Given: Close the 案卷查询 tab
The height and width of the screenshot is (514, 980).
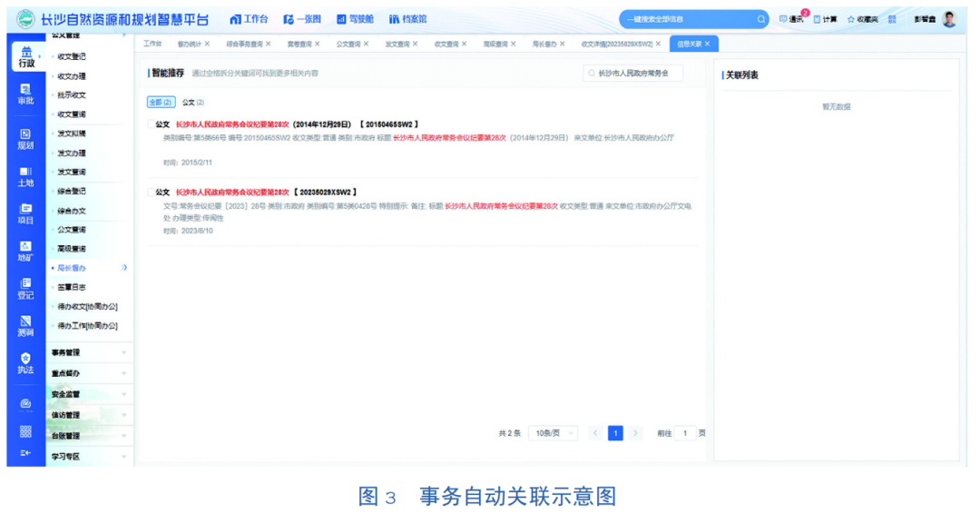Looking at the screenshot, I should pyautogui.click(x=318, y=44).
